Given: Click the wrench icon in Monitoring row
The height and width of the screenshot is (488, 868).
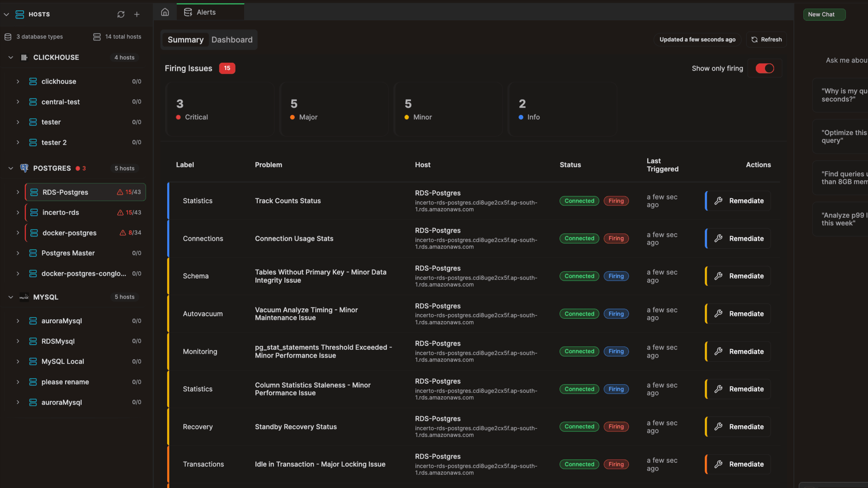Looking at the screenshot, I should point(718,352).
